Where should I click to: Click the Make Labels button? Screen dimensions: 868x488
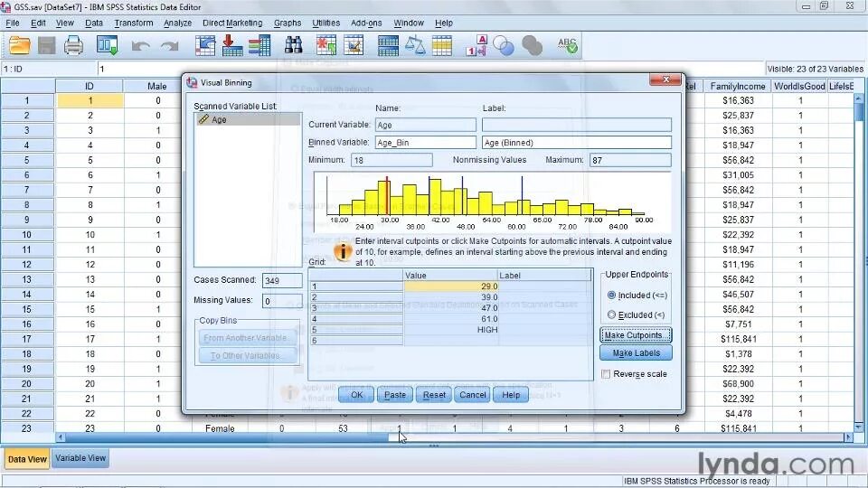click(x=636, y=352)
